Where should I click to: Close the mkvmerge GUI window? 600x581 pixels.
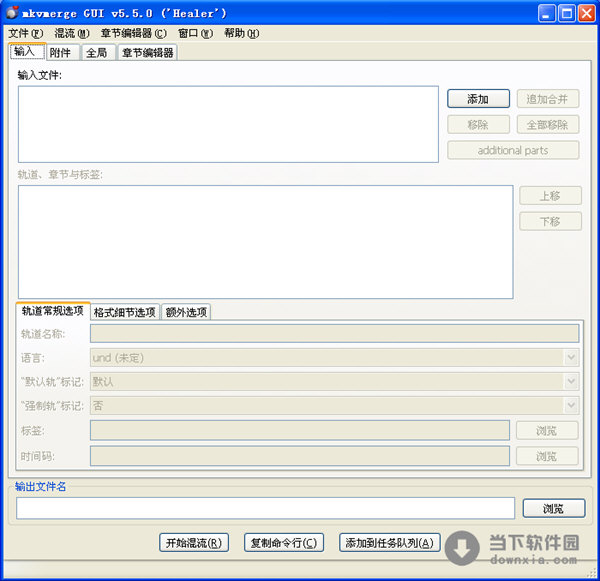[x=587, y=13]
